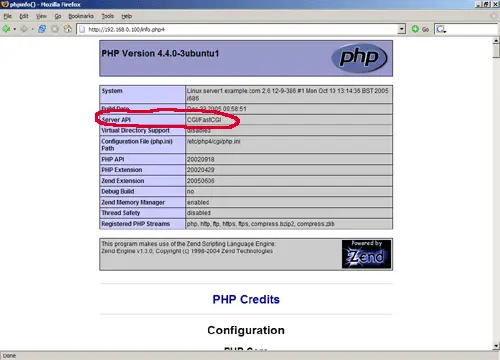Click 'Configuration File (php.ini) Path' label

pyautogui.click(x=137, y=145)
